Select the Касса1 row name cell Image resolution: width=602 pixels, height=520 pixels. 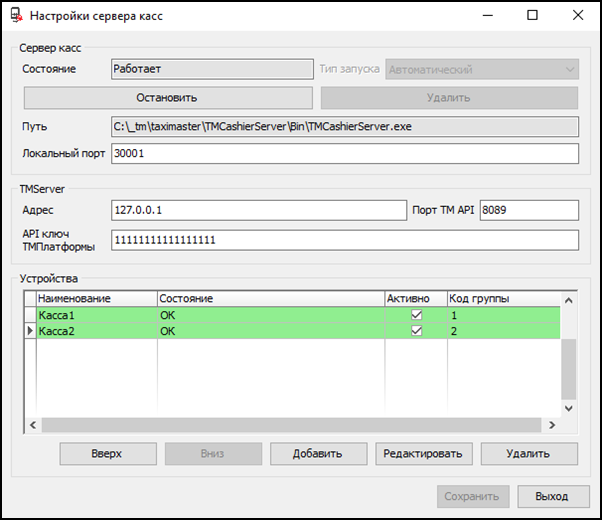[97, 315]
